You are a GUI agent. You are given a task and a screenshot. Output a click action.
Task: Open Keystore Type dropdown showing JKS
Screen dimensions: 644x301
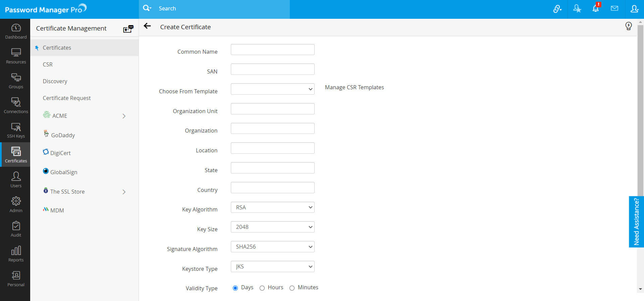coord(272,266)
